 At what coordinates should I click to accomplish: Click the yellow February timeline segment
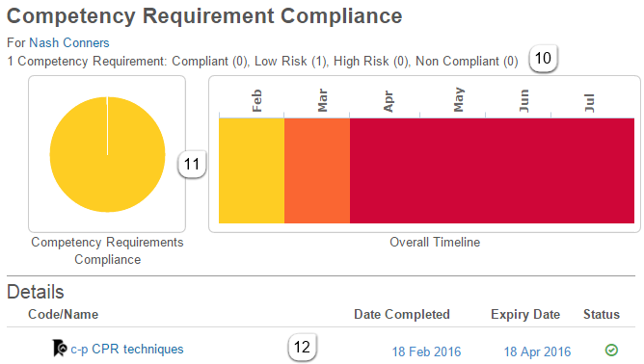252,170
